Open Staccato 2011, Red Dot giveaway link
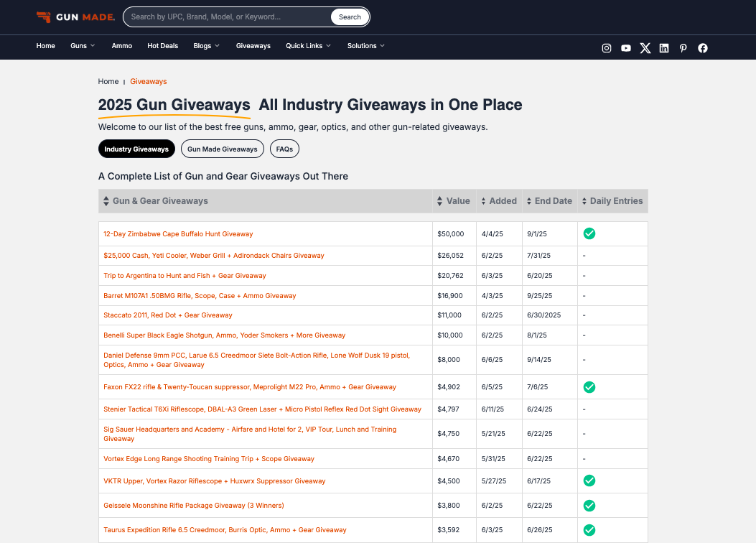The height and width of the screenshot is (543, 756). click(168, 315)
